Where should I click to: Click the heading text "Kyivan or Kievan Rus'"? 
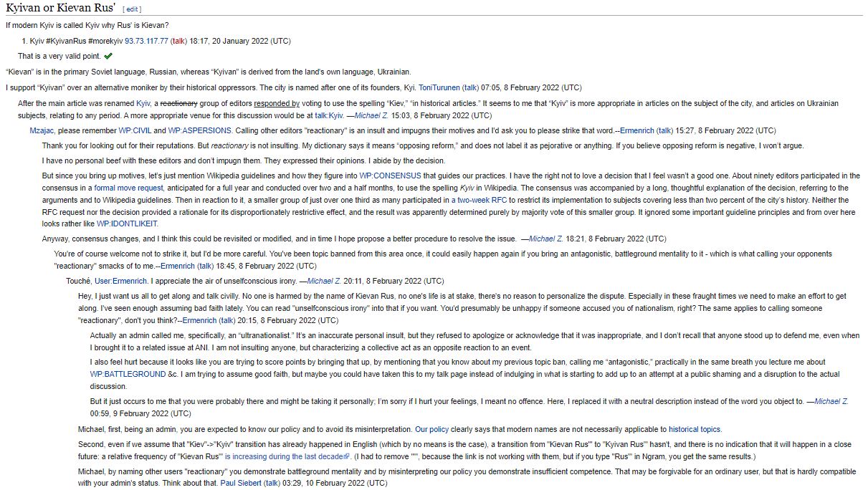click(60, 9)
